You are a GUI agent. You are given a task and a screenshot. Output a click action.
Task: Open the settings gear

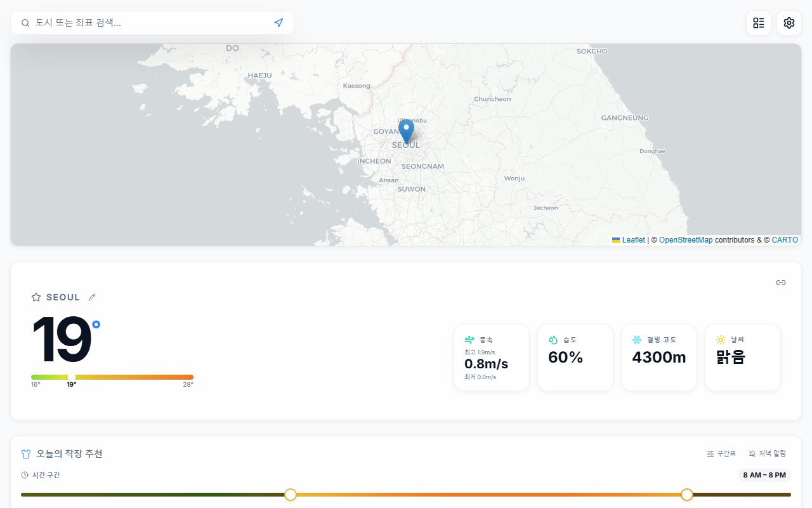pyautogui.click(x=789, y=23)
